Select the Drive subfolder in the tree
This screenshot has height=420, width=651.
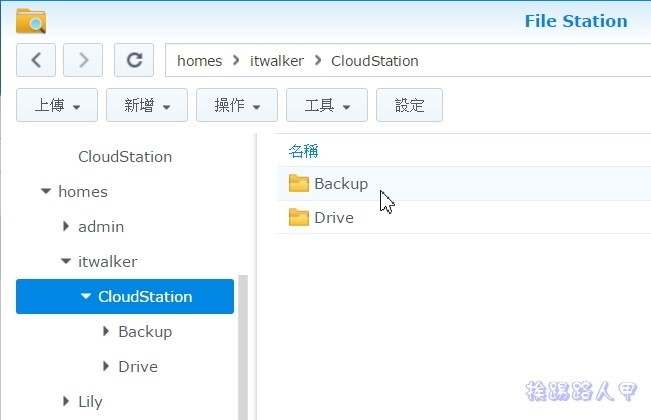(x=138, y=367)
